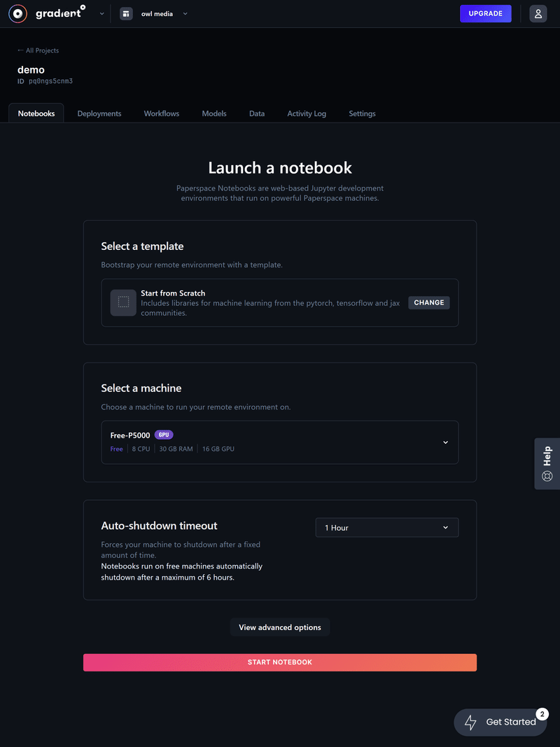This screenshot has width=560, height=747.
Task: Click the Start from Scratch title
Action: [173, 293]
